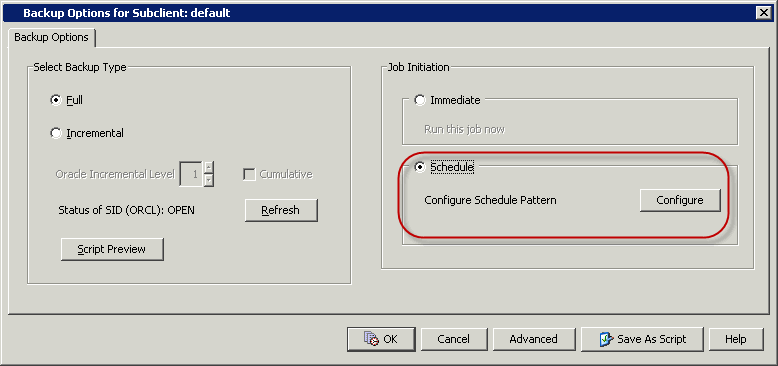Save settings as a script

pyautogui.click(x=643, y=339)
